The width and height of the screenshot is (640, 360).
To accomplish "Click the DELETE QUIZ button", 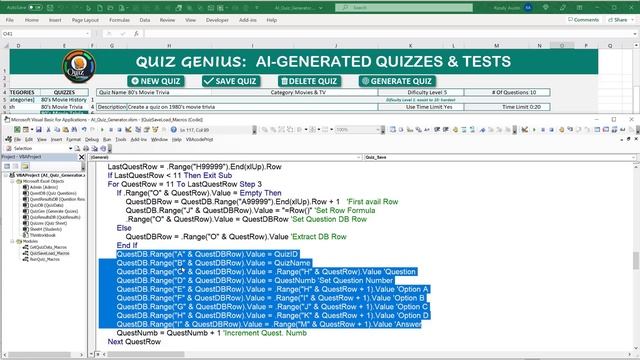I will pos(309,81).
